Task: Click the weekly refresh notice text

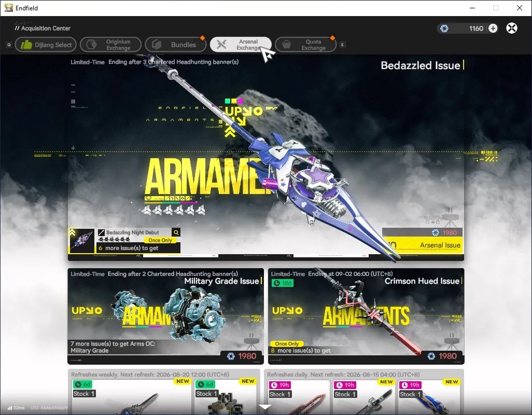Action: (x=150, y=375)
